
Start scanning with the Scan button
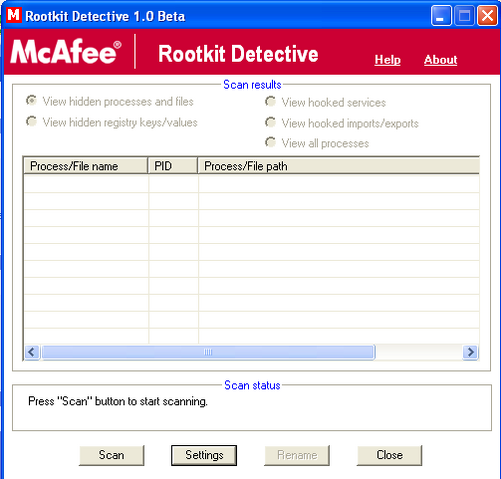click(112, 455)
